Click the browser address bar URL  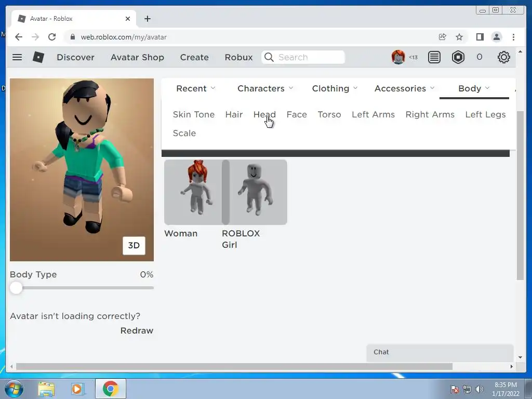pos(124,37)
